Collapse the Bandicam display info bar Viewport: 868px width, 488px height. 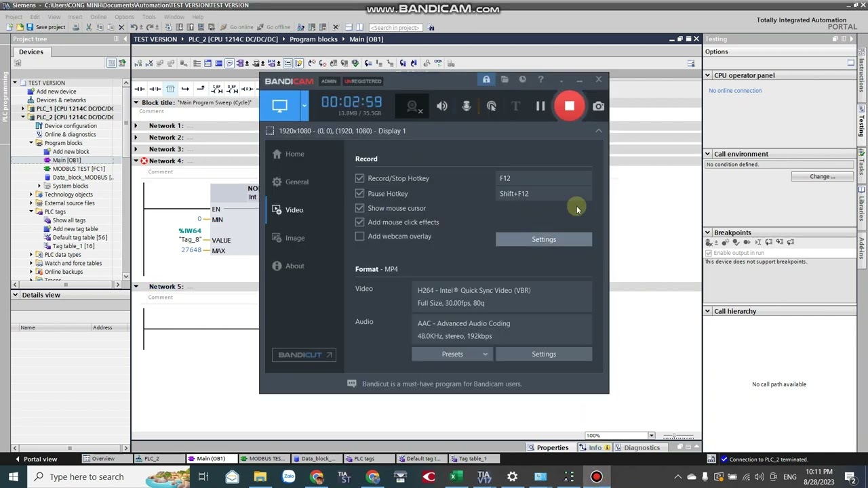(598, 131)
